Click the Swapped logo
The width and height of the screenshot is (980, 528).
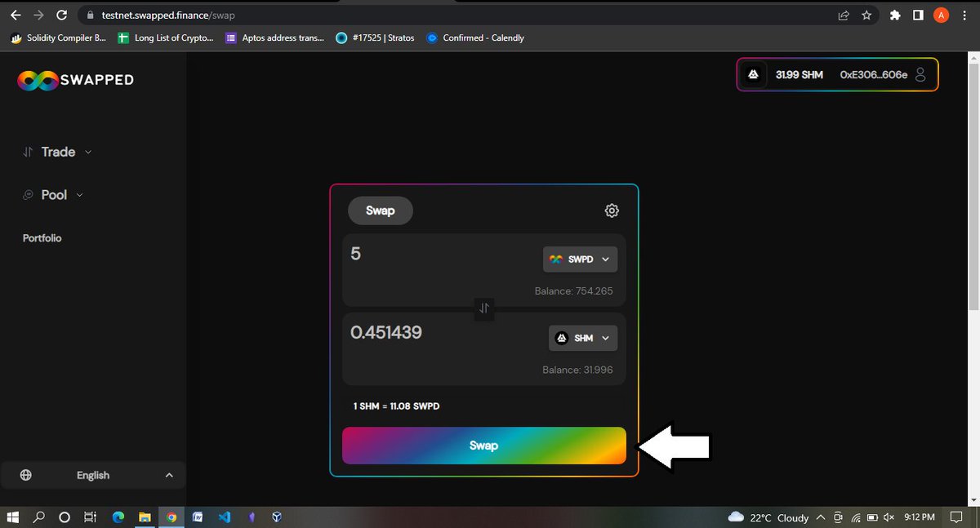click(x=75, y=79)
